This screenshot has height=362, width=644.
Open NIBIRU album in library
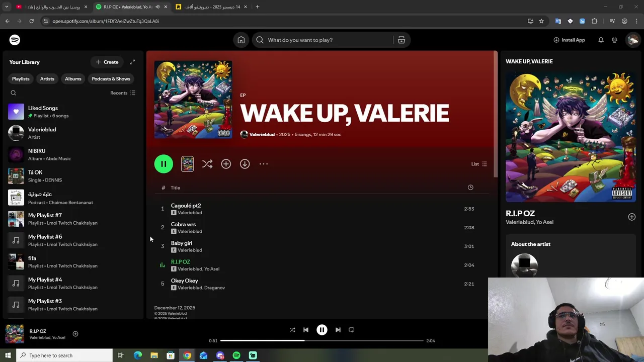point(73,154)
